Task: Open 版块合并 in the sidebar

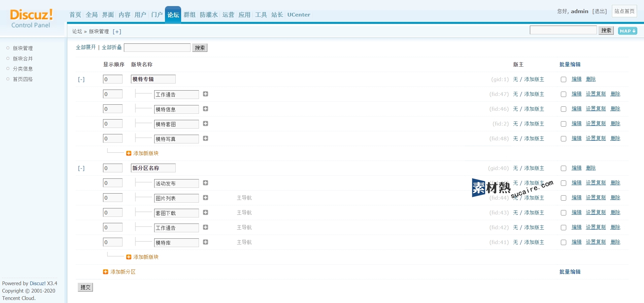Action: 23,59
